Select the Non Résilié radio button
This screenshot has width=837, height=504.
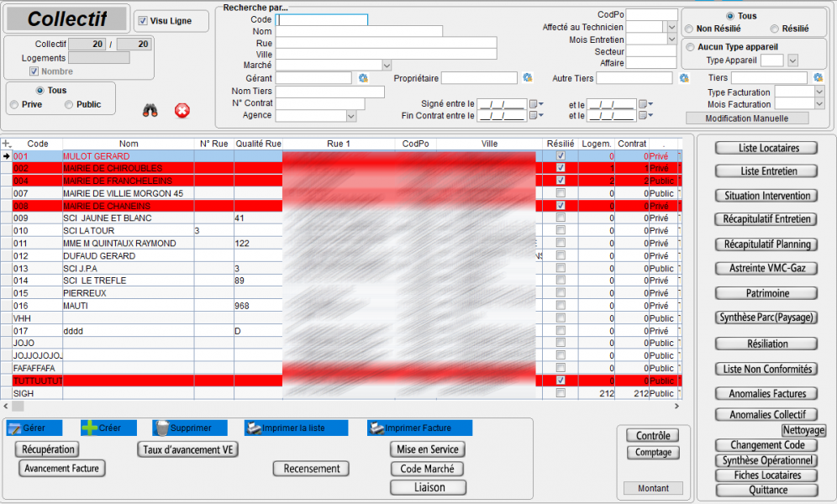[x=689, y=29]
